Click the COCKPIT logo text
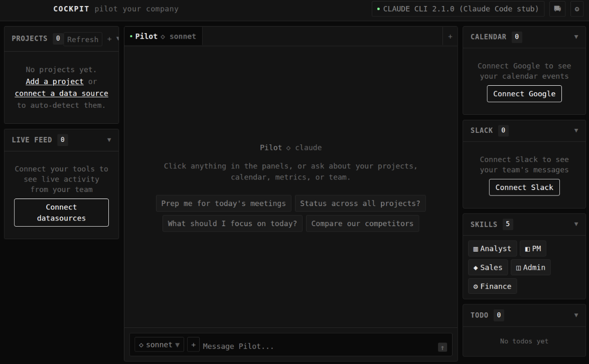This screenshot has height=364, width=589. 71,9
